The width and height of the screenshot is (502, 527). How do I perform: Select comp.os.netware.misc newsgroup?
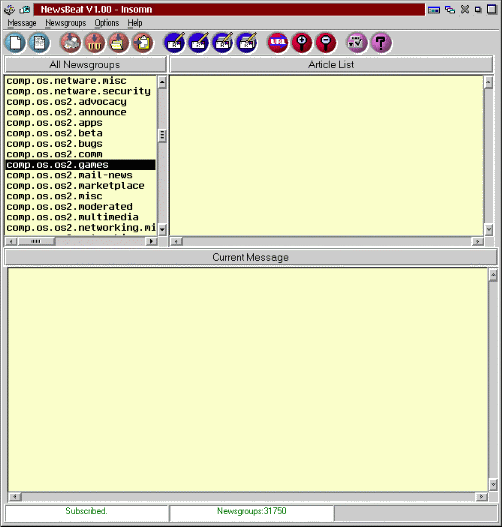click(x=80, y=81)
